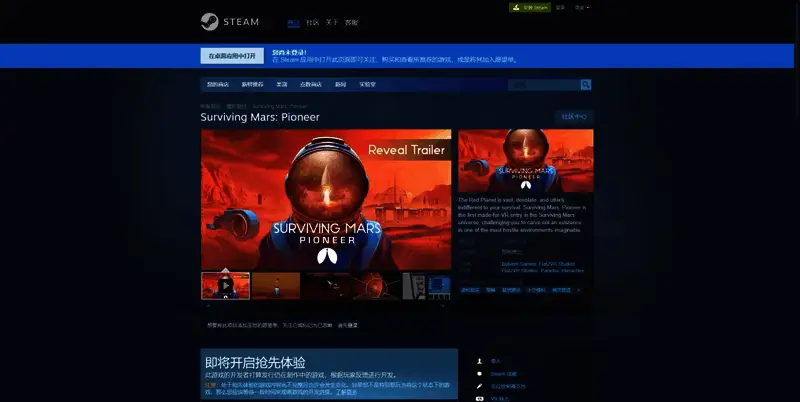Open the 关于 about tab in header
This screenshot has height=402, width=800.
[x=332, y=22]
